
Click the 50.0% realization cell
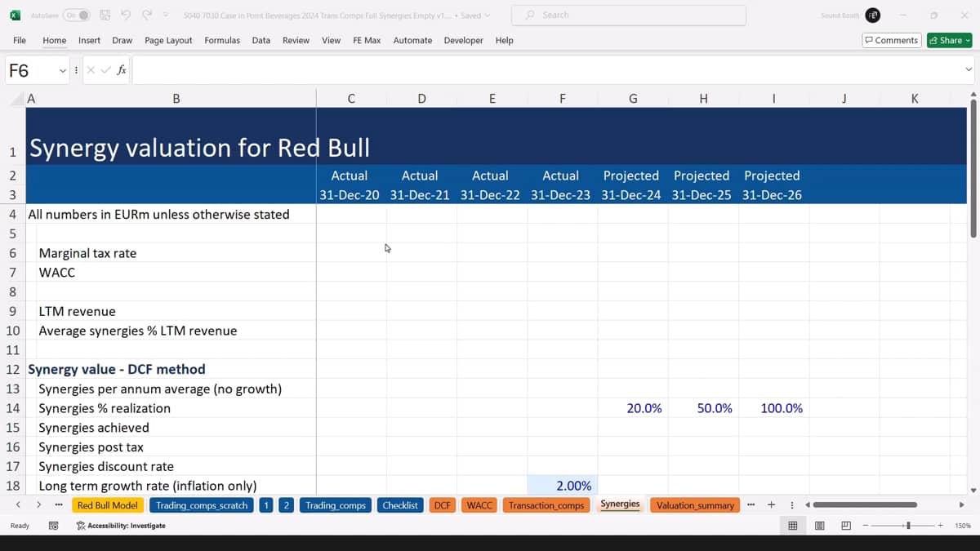703,408
